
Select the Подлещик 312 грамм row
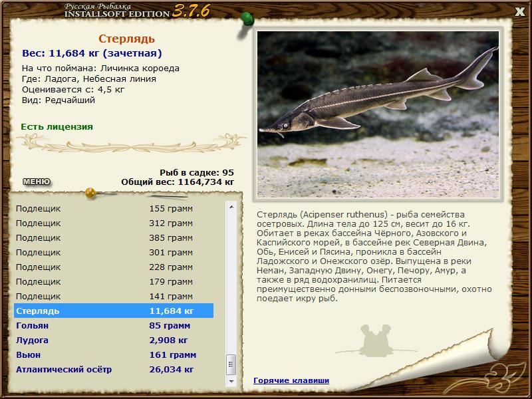(x=114, y=223)
